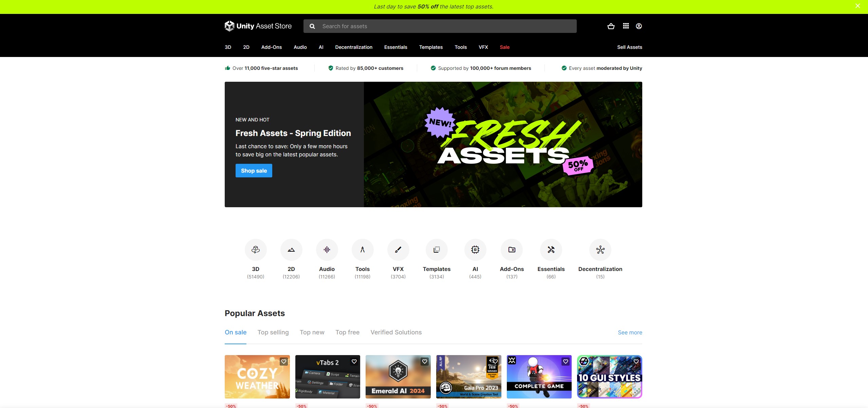Image resolution: width=868 pixels, height=408 pixels.
Task: Open the Templates category circle icon
Action: pyautogui.click(x=437, y=250)
